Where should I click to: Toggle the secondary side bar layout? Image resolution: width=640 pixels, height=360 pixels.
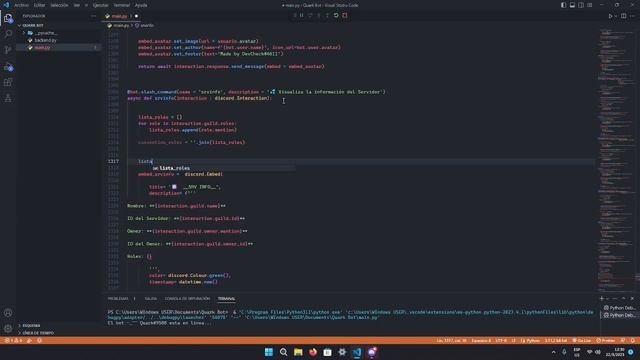coord(581,5)
